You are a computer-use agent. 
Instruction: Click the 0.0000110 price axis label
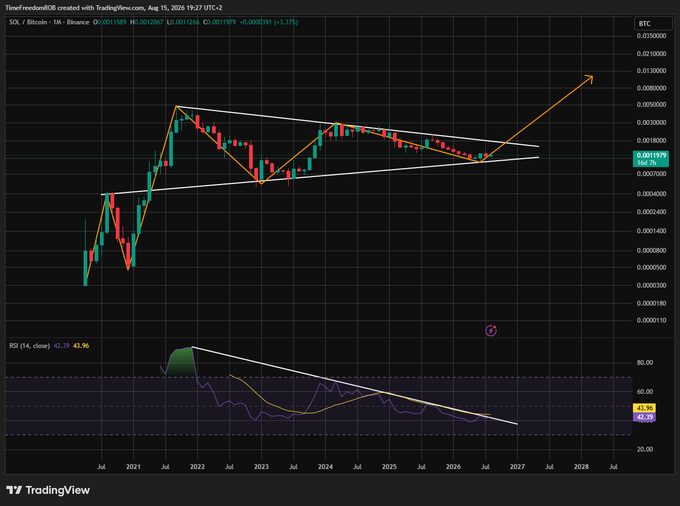[x=651, y=320]
